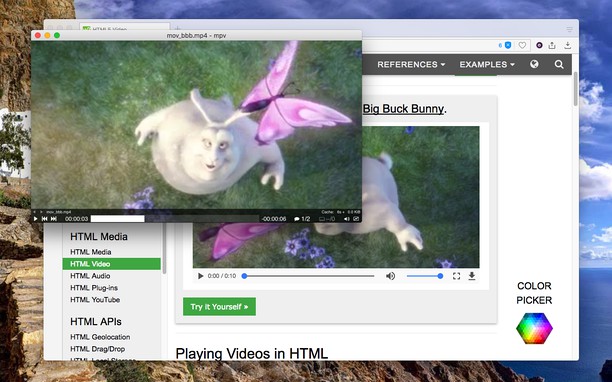Open the EXAMPLES dropdown menu
The height and width of the screenshot is (382, 612).
[487, 64]
